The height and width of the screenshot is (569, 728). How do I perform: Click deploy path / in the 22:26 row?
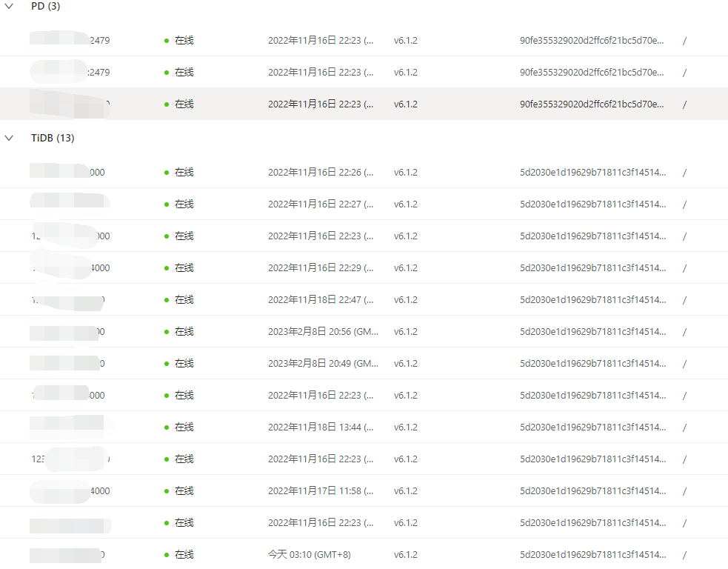[x=685, y=173]
